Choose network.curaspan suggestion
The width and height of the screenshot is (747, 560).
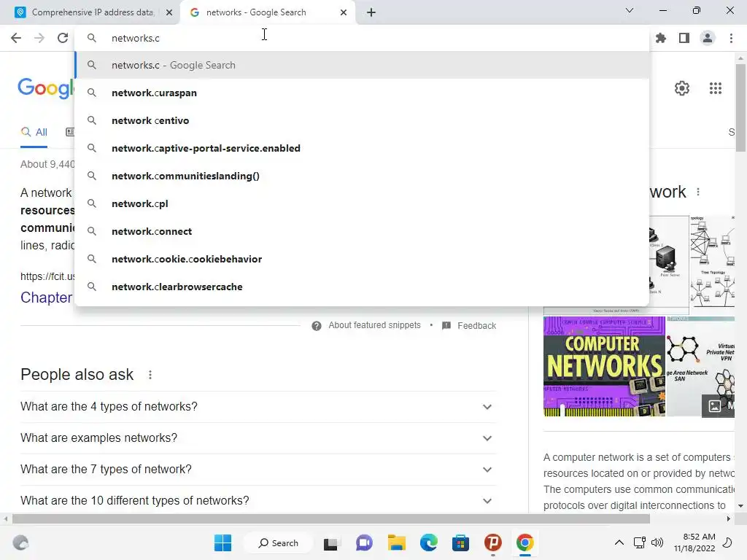pos(362,93)
